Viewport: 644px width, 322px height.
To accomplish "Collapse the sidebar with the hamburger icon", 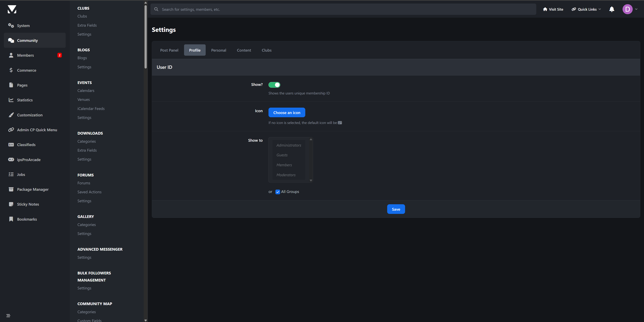I will point(8,315).
